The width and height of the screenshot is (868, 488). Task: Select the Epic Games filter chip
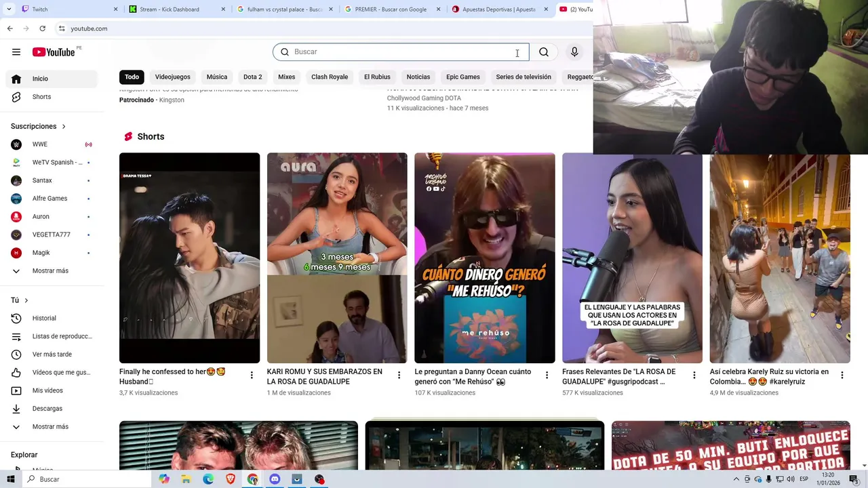click(x=463, y=77)
